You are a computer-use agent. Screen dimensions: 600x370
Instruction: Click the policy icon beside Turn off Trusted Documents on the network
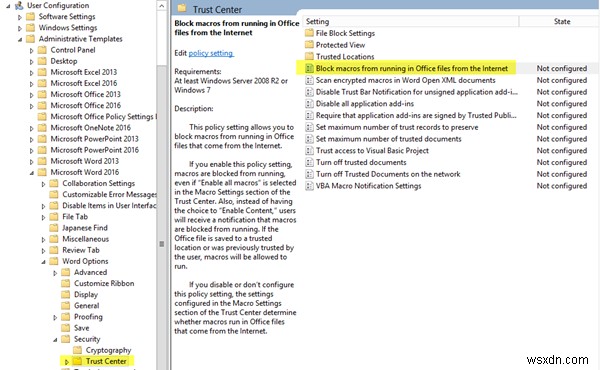click(309, 174)
